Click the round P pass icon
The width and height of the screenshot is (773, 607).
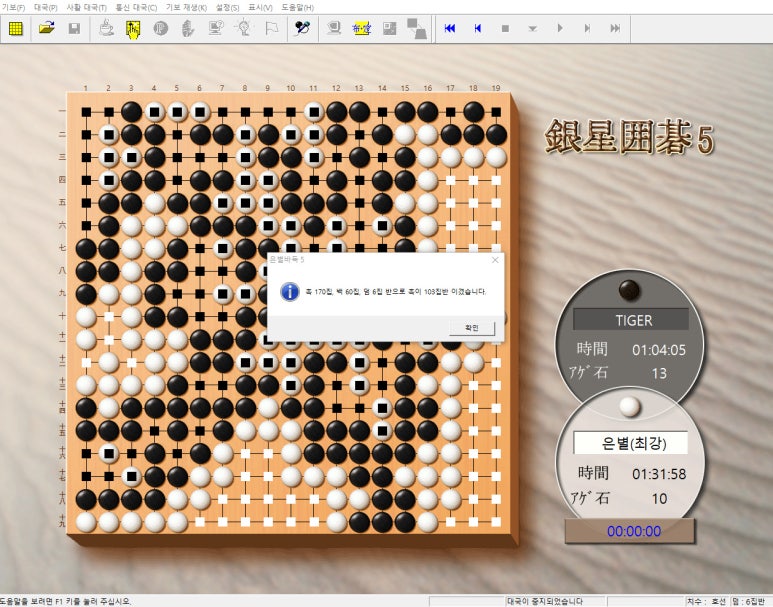click(x=160, y=29)
